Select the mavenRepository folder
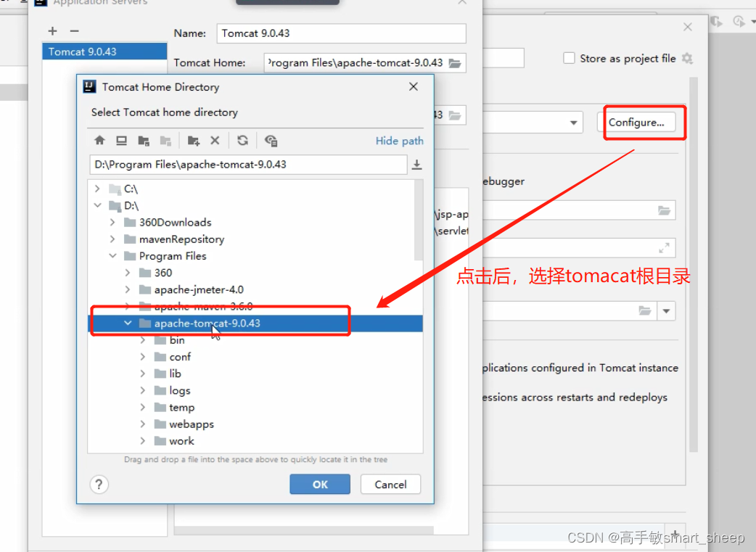 click(x=181, y=239)
